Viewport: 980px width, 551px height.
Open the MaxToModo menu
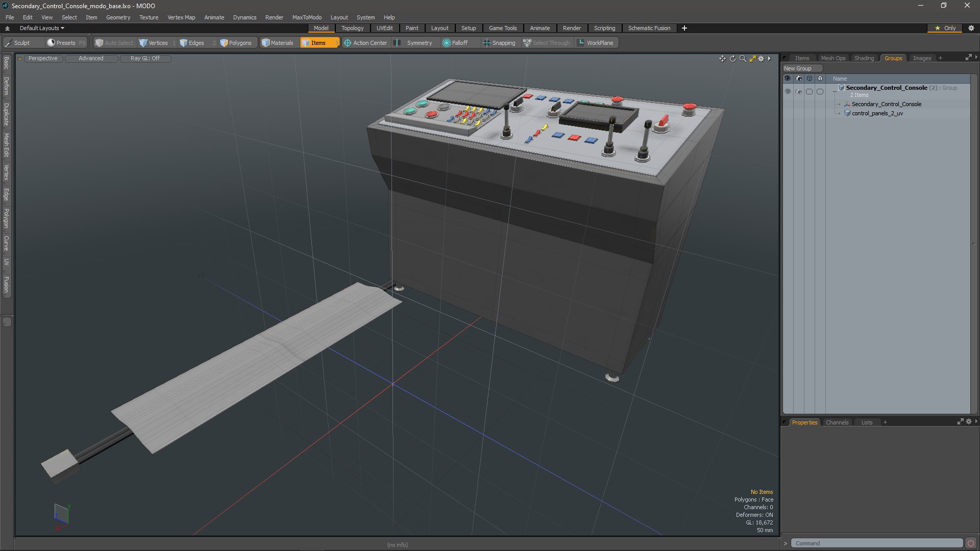tap(307, 17)
